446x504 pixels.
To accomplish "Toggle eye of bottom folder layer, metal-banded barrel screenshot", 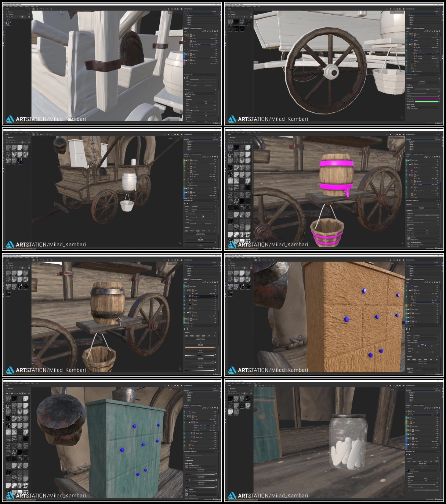I will 184,323.
